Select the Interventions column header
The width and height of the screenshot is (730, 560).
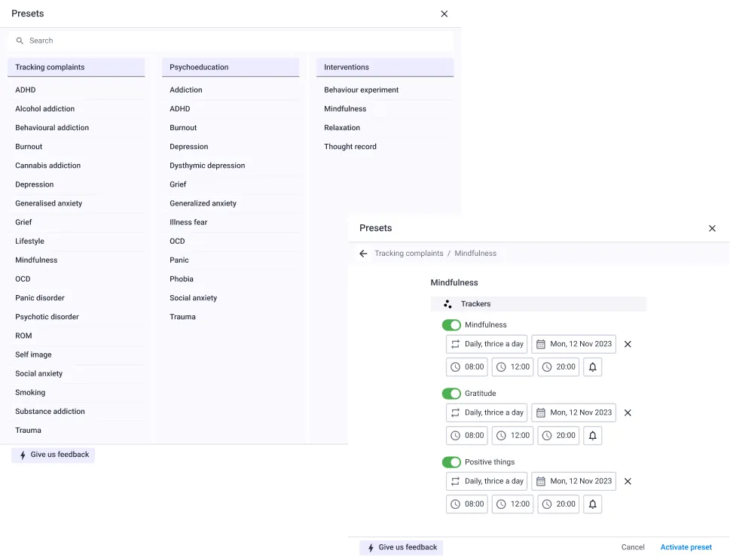pos(385,68)
